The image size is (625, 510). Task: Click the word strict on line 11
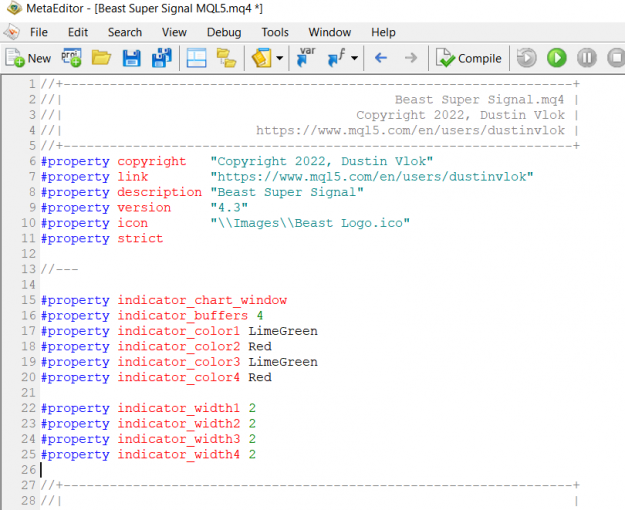(x=140, y=238)
